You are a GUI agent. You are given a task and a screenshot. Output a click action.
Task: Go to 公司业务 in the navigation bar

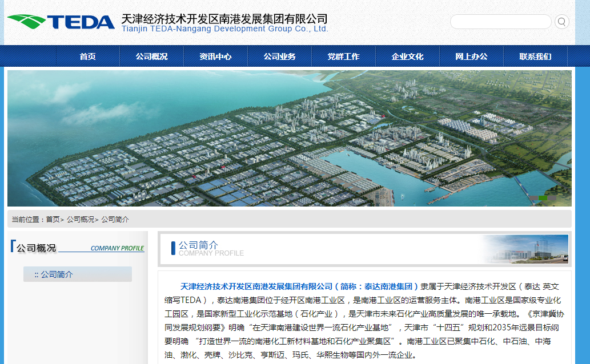pyautogui.click(x=279, y=56)
